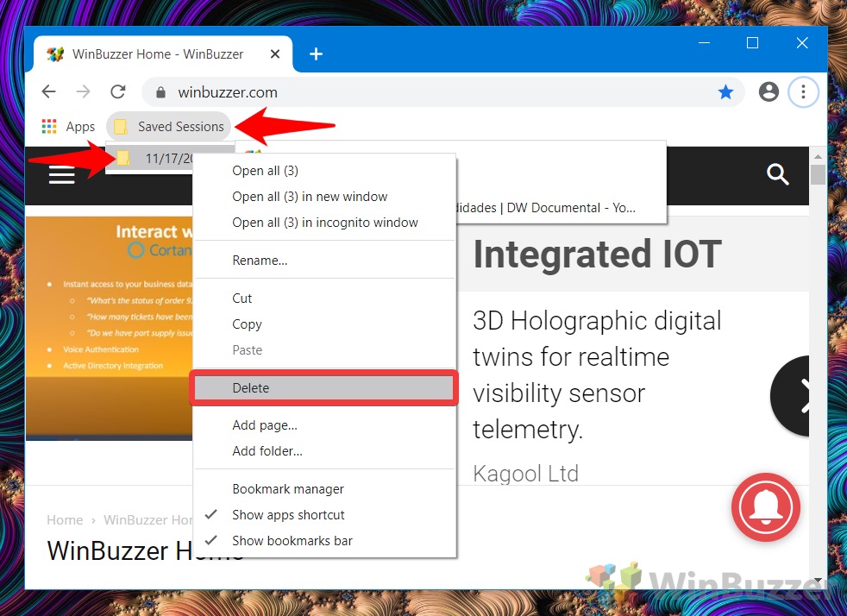Open the Kagool Ltd advertiser link
847x616 pixels.
(525, 474)
